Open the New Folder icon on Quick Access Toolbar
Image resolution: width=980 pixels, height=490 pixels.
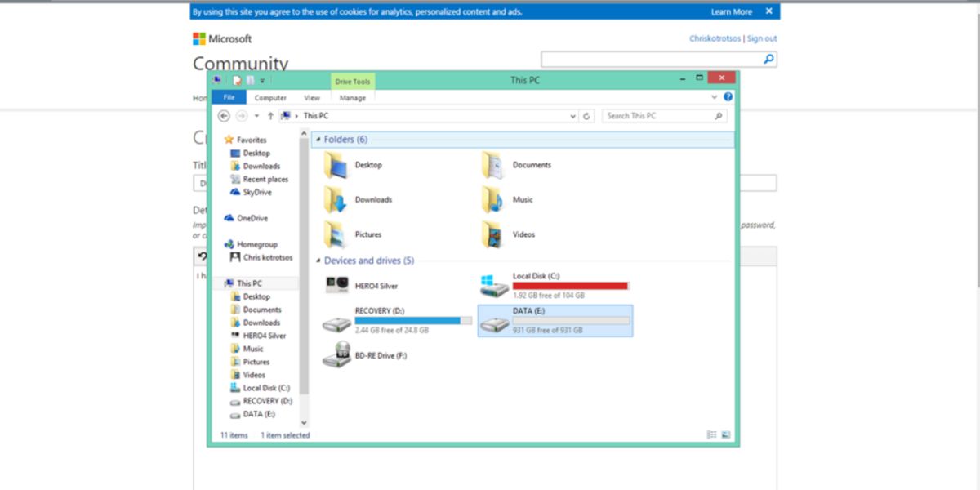251,80
